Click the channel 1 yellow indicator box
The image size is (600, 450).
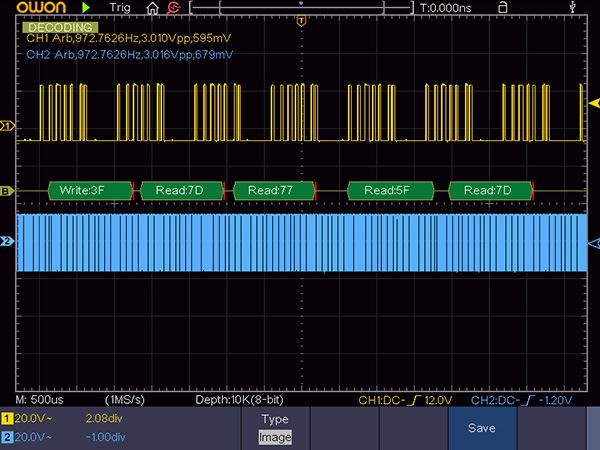pyautogui.click(x=8, y=416)
